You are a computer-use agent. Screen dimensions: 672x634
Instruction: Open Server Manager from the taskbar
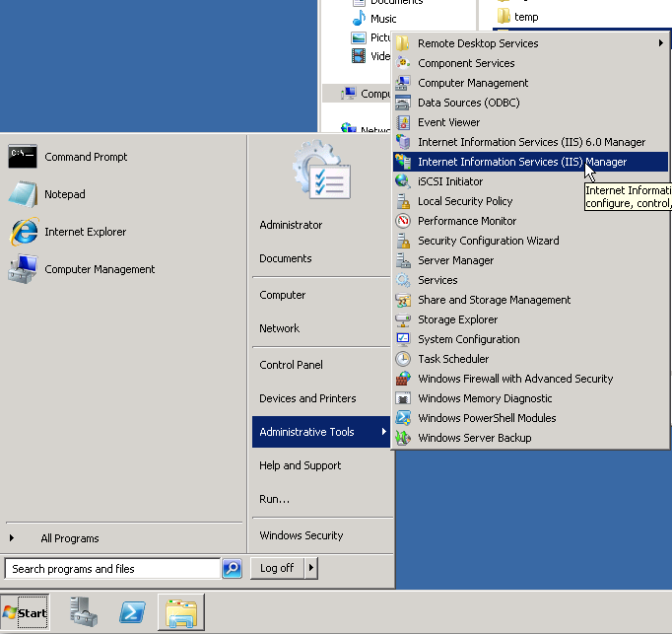pyautogui.click(x=84, y=612)
